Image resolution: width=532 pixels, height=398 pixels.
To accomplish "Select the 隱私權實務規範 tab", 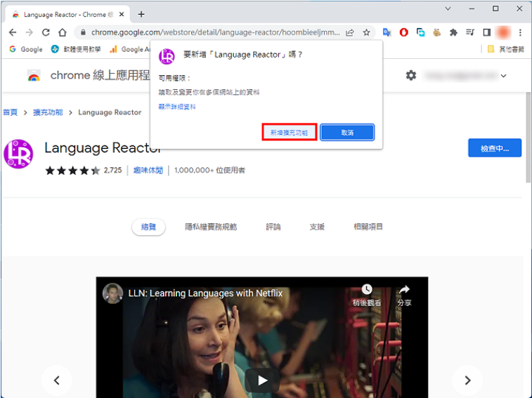I will tap(211, 227).
